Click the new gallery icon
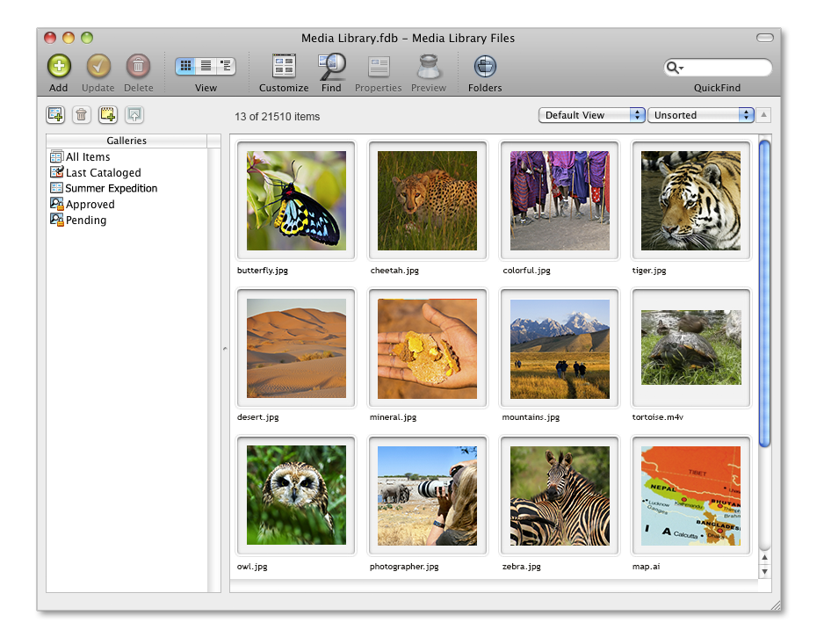Screen dimensions: 824x644 (x=55, y=114)
